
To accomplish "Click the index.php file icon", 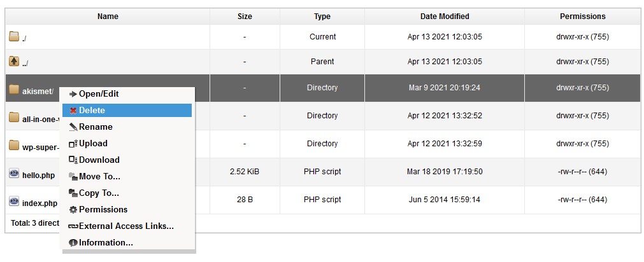I will (14, 202).
